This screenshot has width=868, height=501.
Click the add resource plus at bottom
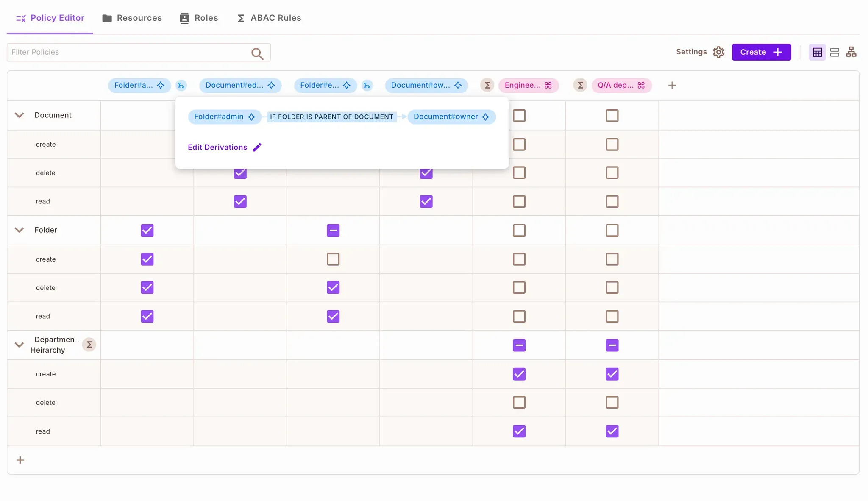tap(20, 460)
